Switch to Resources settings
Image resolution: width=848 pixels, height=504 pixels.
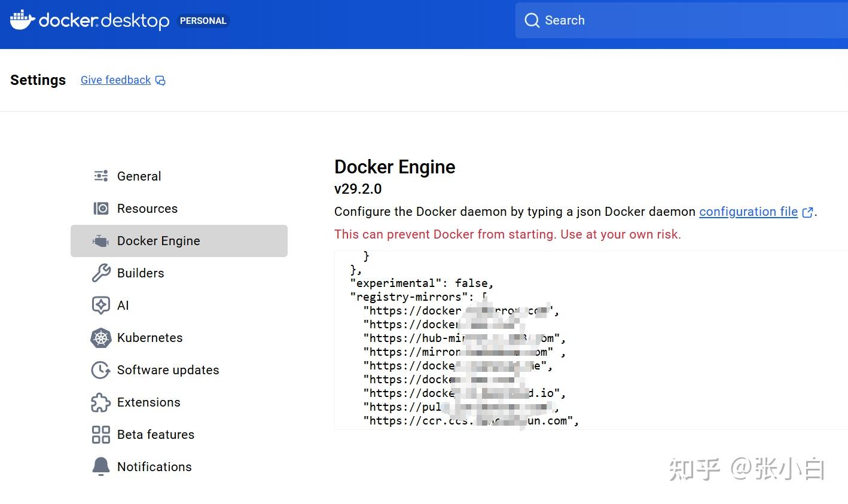pyautogui.click(x=147, y=209)
